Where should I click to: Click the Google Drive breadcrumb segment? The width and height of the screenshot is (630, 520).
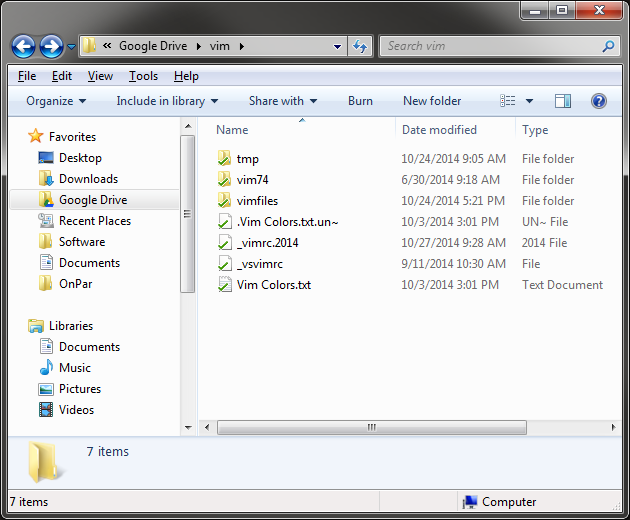click(x=153, y=46)
